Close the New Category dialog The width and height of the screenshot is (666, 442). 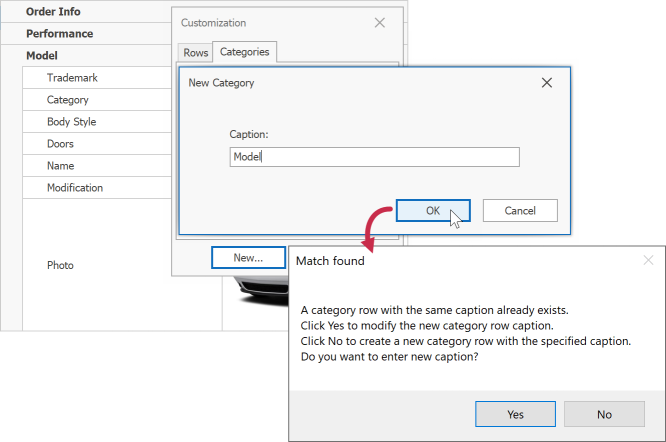tap(547, 83)
